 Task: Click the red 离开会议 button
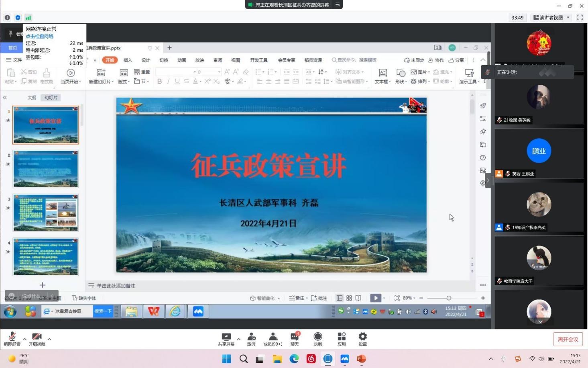click(x=568, y=339)
